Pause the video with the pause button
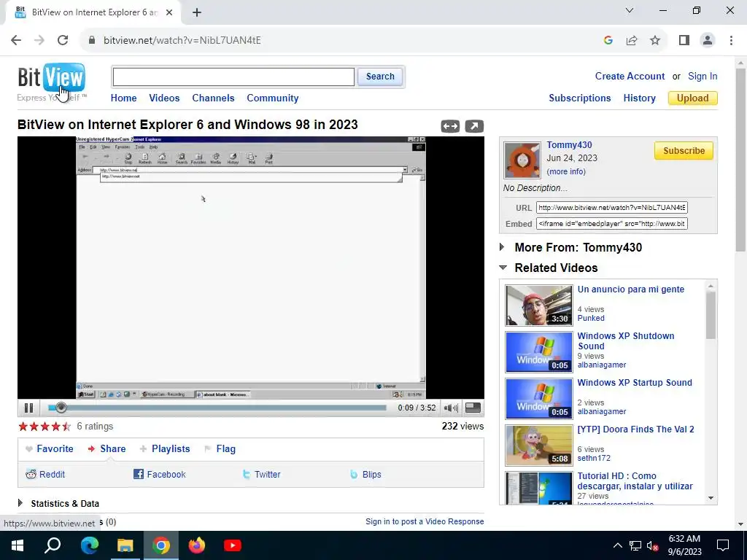 [x=28, y=408]
